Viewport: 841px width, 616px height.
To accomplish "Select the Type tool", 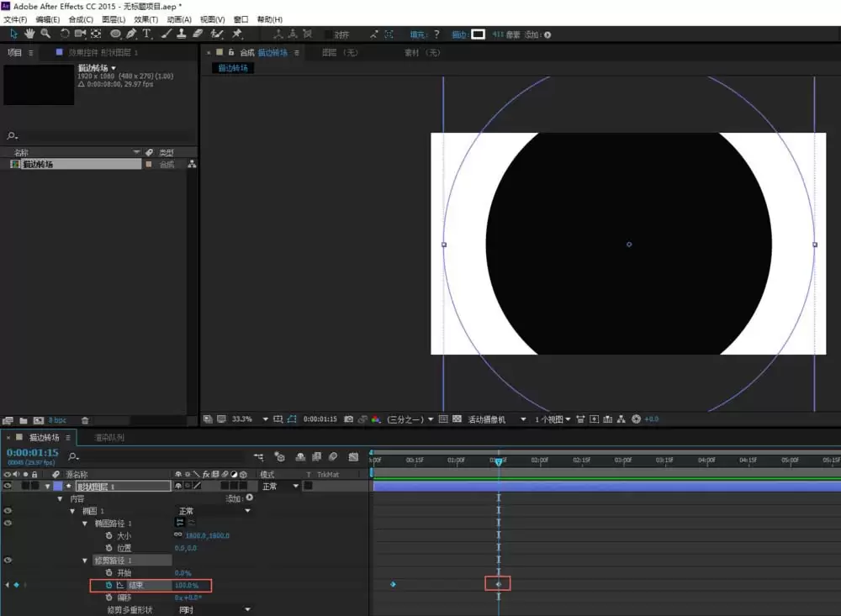I will click(x=146, y=34).
